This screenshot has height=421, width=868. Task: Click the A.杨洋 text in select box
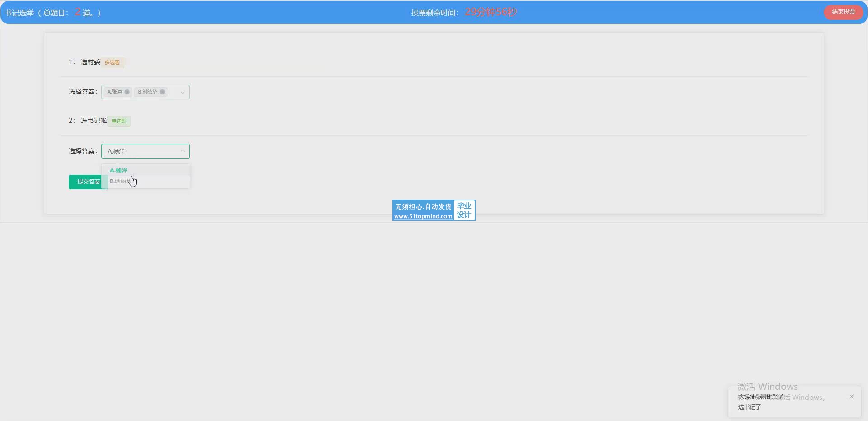[116, 151]
